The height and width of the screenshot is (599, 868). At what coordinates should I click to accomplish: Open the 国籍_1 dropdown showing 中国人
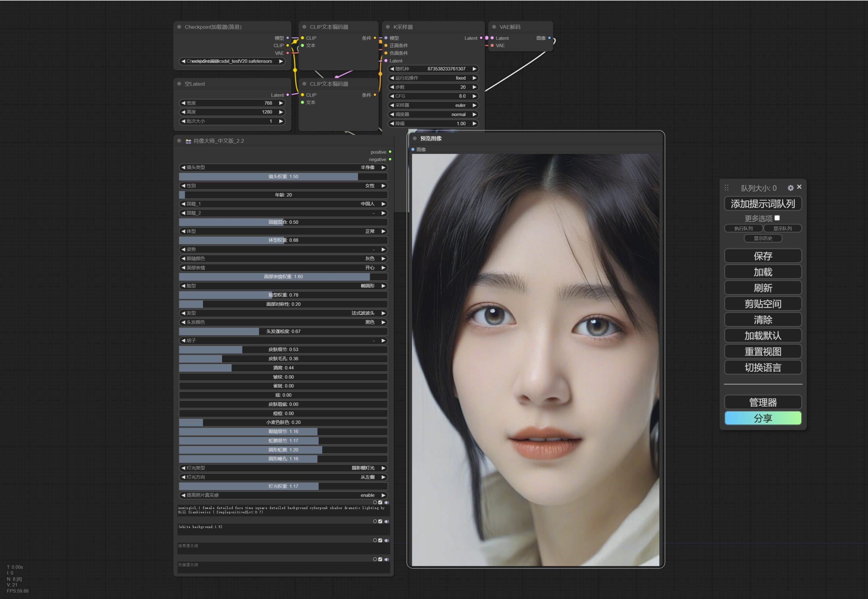pyautogui.click(x=283, y=204)
